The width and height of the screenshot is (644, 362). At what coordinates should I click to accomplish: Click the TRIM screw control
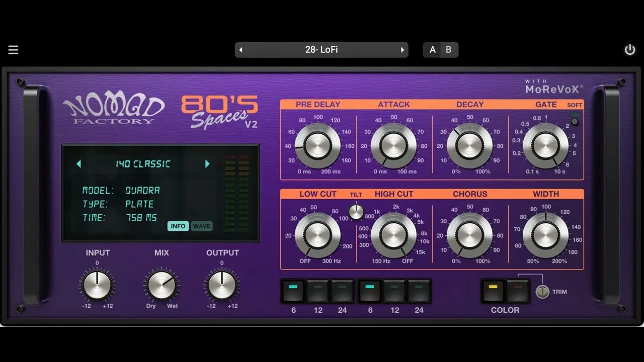point(542,292)
